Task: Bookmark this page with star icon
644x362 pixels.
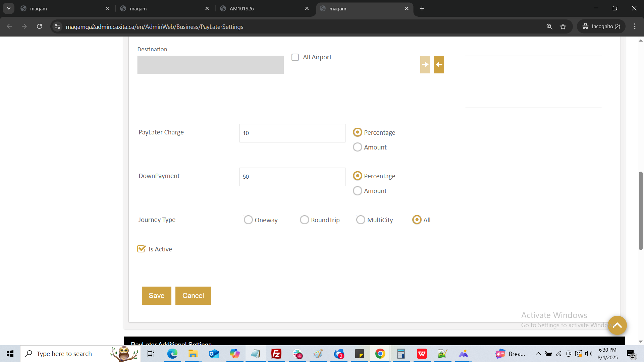Action: pyautogui.click(x=563, y=26)
